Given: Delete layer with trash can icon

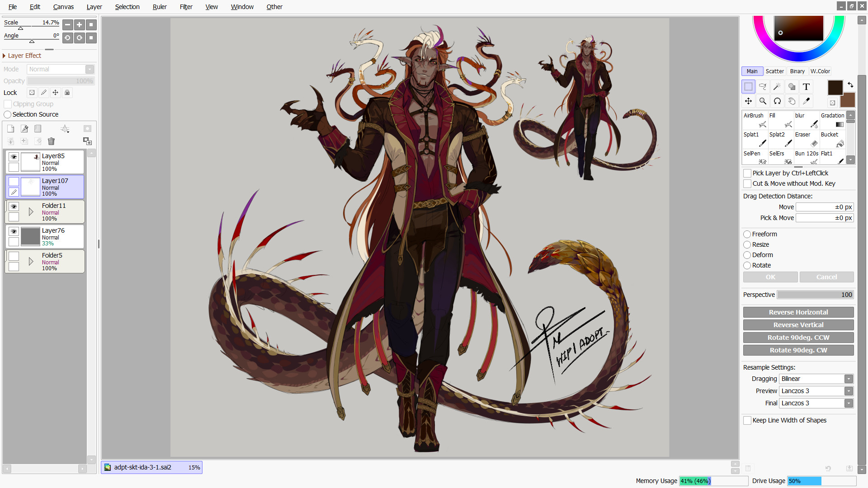Looking at the screenshot, I should [51, 141].
